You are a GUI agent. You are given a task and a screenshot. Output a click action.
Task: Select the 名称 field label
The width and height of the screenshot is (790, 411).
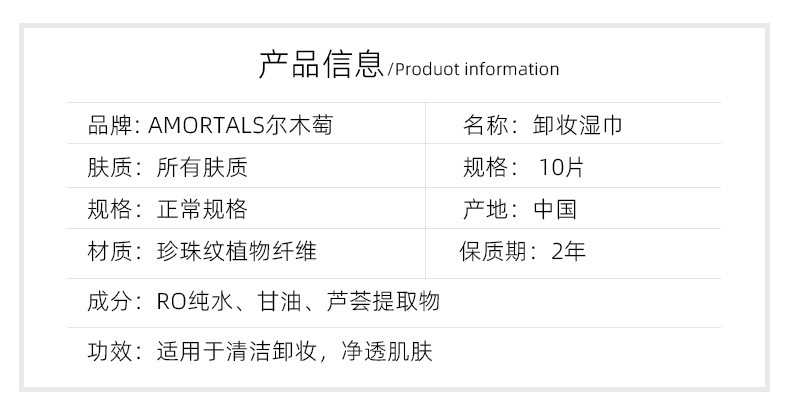click(484, 126)
